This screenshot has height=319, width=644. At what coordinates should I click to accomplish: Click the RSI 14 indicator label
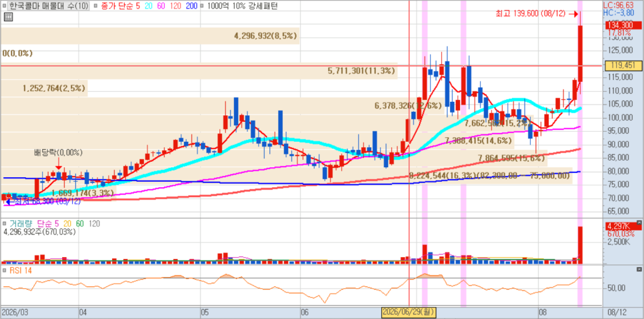20,270
